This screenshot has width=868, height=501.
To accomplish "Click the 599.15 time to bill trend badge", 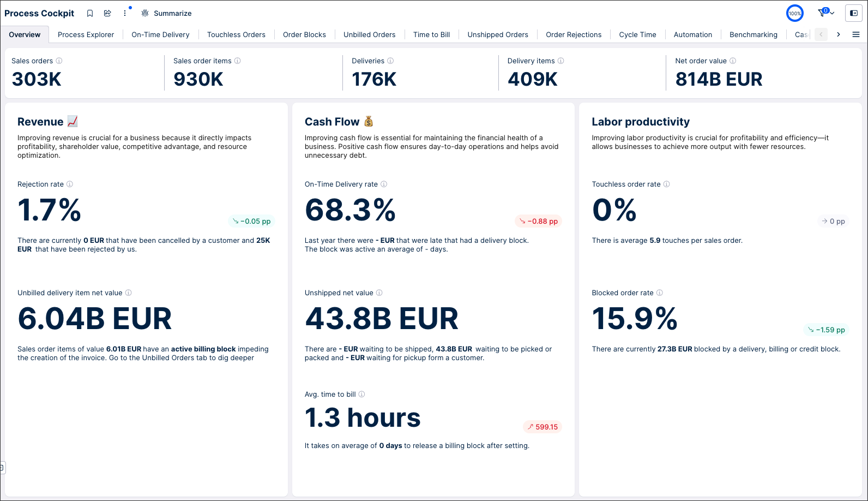I will pos(542,427).
